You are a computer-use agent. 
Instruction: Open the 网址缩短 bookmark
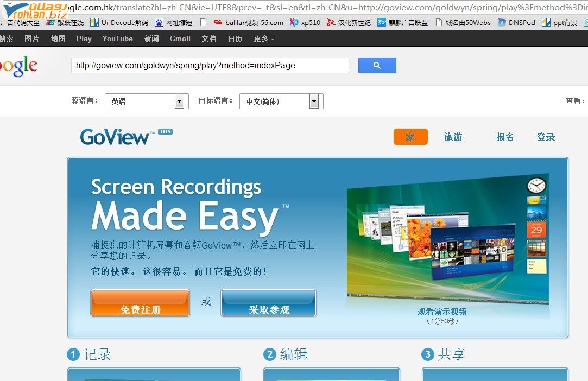(x=174, y=22)
